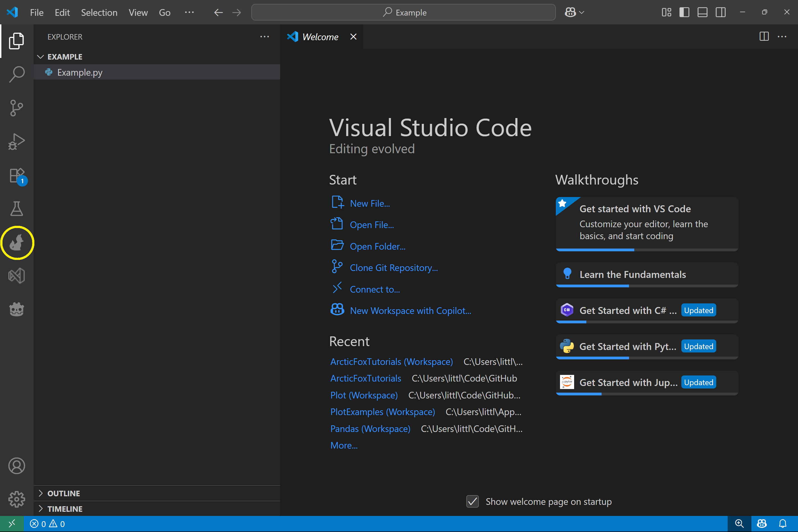Open the Manage gear menu
Image resolution: width=798 pixels, height=532 pixels.
pyautogui.click(x=16, y=499)
